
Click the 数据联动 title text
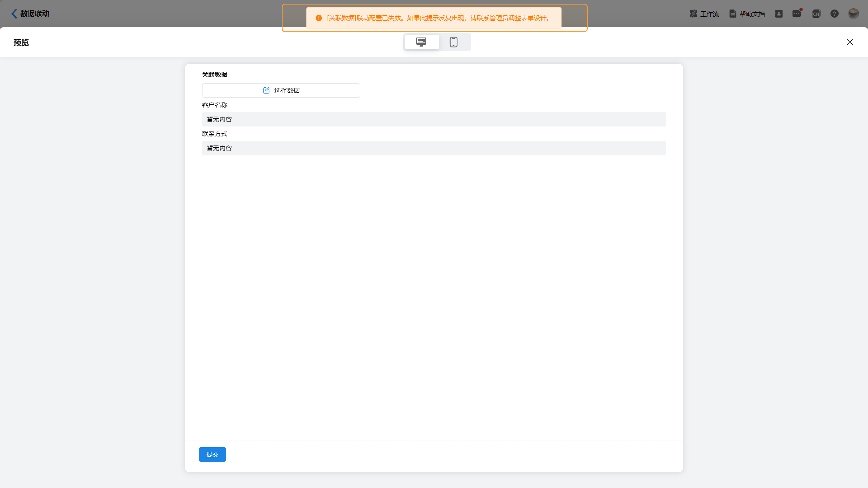click(x=35, y=14)
